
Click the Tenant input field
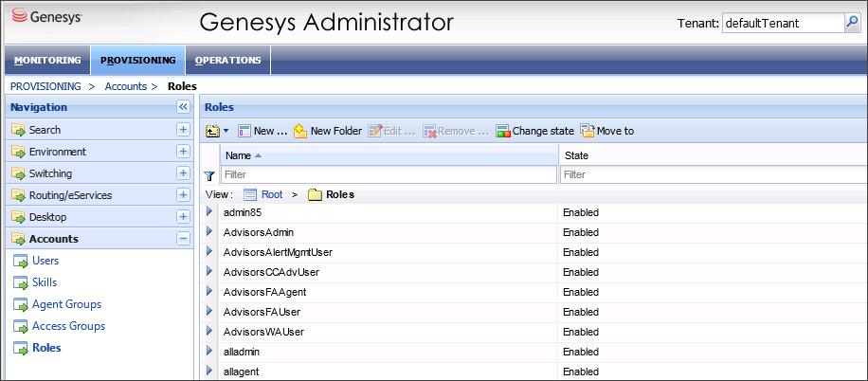coord(783,24)
